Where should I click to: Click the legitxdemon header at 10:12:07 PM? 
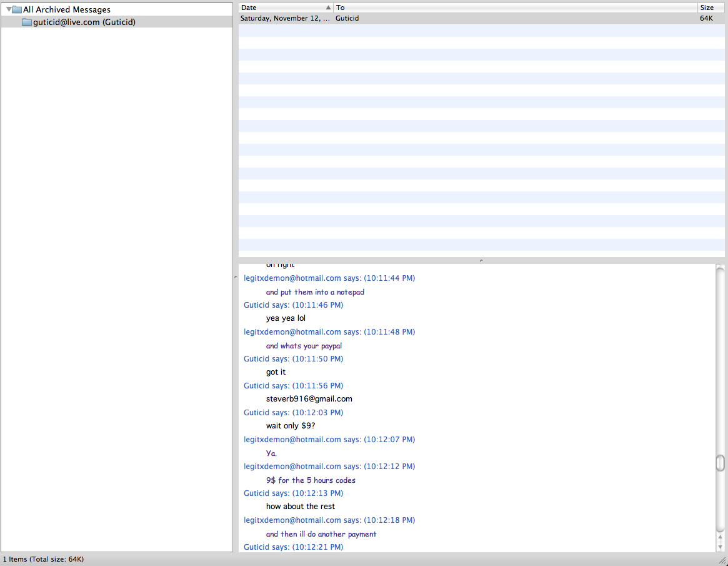pyautogui.click(x=329, y=440)
